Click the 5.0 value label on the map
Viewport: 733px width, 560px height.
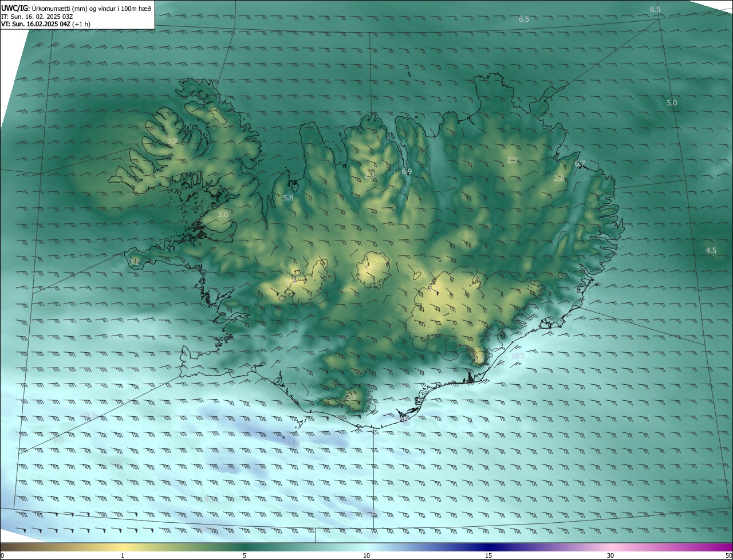point(672,103)
